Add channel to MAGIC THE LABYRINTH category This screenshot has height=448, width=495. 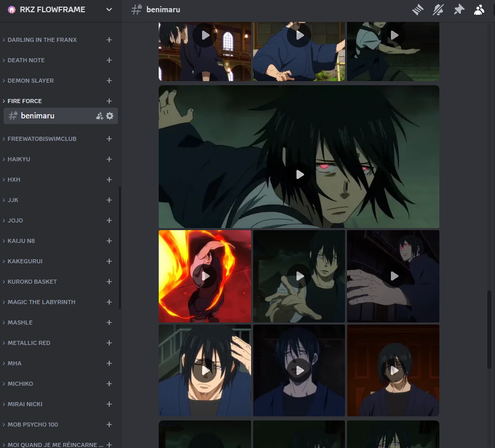click(x=109, y=302)
